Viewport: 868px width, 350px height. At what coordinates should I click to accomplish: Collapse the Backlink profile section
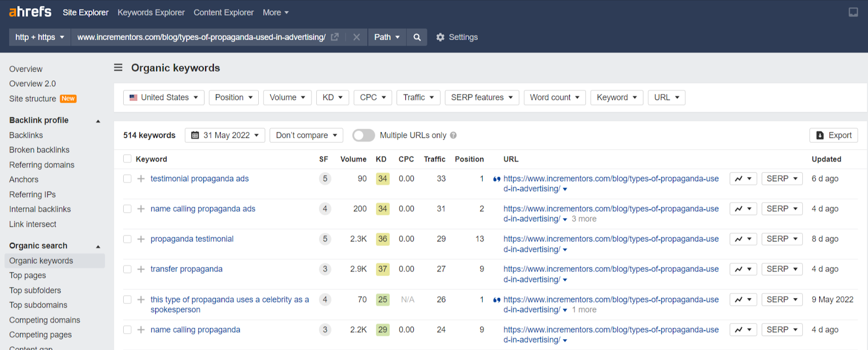coord(98,121)
